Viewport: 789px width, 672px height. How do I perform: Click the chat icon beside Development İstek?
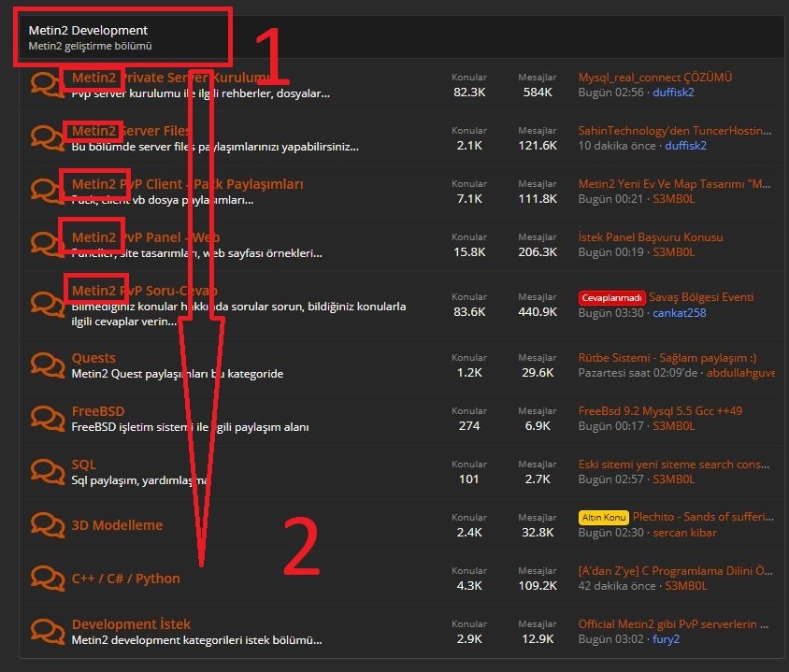point(48,632)
